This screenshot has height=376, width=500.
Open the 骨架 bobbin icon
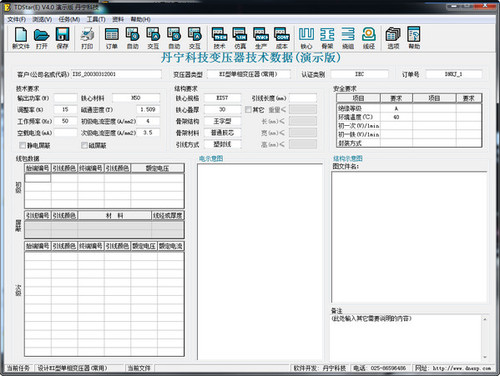click(x=327, y=38)
